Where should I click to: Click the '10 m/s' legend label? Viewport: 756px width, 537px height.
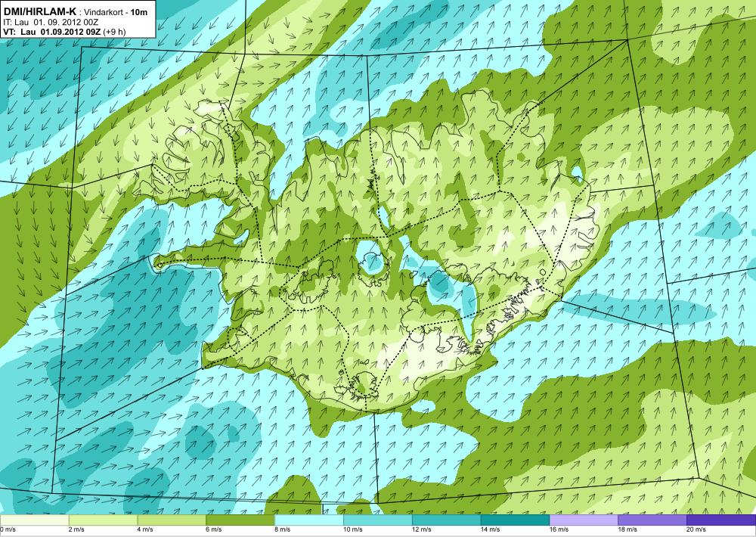(354, 529)
